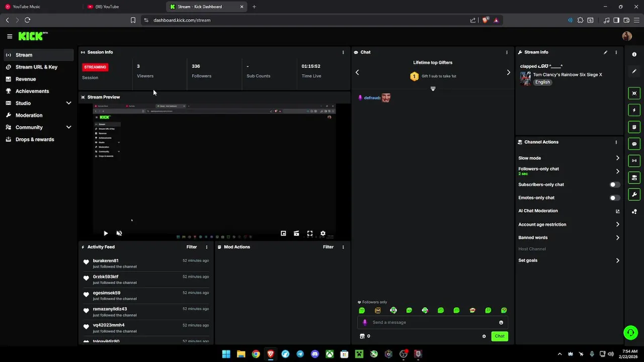Image resolution: width=644 pixels, height=362 pixels.
Task: Open the hamburger menu beside the Kick logo
Action: 10,36
